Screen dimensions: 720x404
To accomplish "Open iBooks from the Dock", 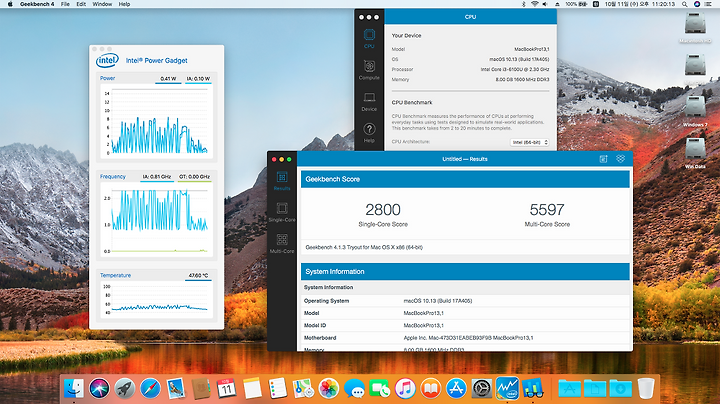I will pos(430,389).
